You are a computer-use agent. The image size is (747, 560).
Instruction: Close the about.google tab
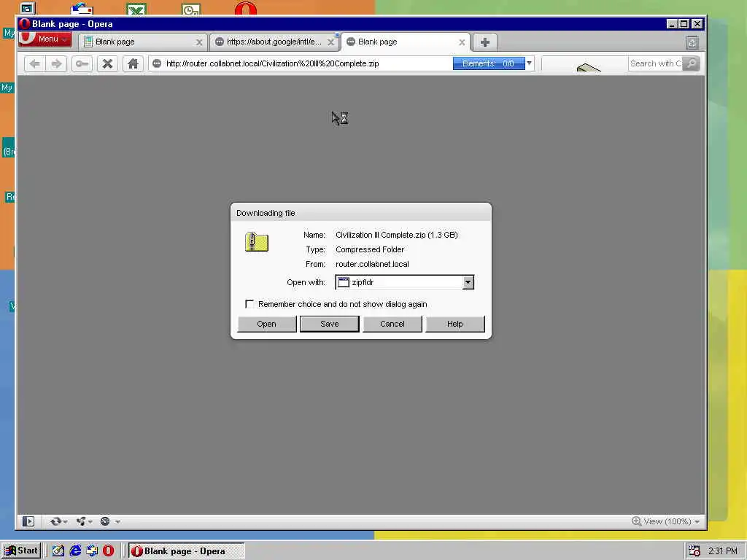pos(330,42)
